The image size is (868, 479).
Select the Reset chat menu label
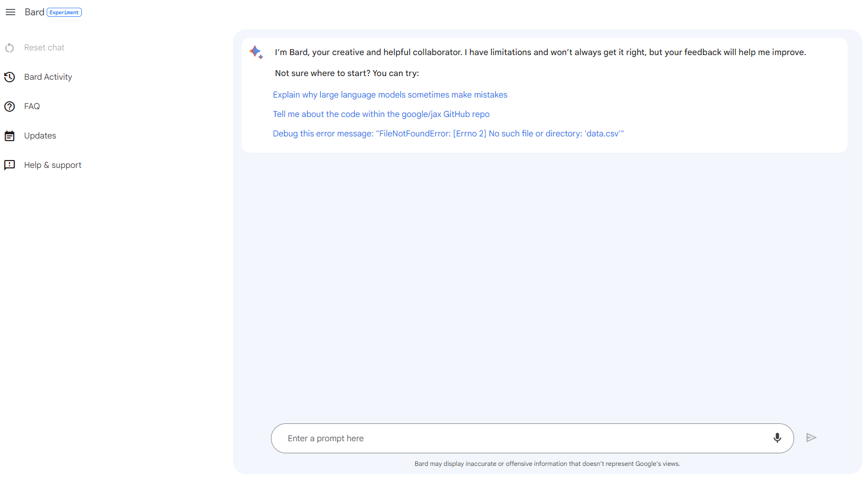click(44, 48)
